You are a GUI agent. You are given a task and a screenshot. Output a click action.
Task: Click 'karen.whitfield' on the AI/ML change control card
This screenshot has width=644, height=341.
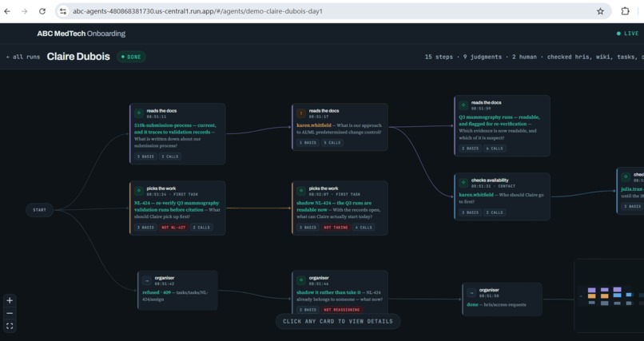pos(314,125)
